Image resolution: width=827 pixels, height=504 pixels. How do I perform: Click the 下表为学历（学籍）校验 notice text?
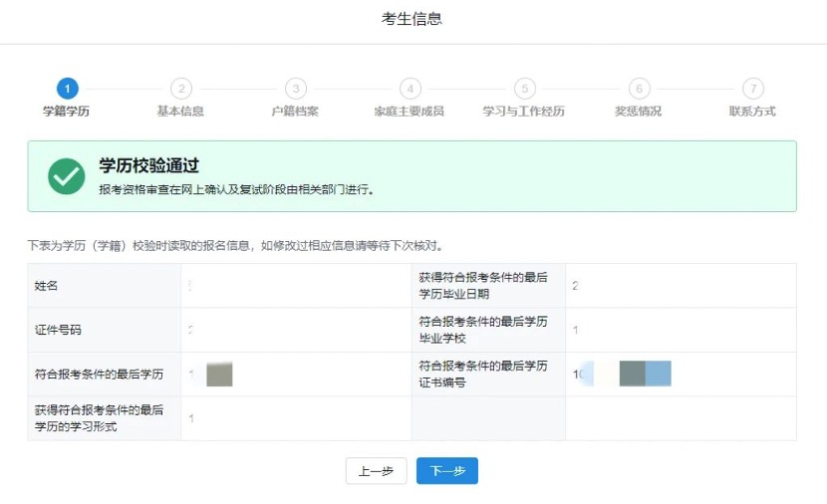click(234, 245)
